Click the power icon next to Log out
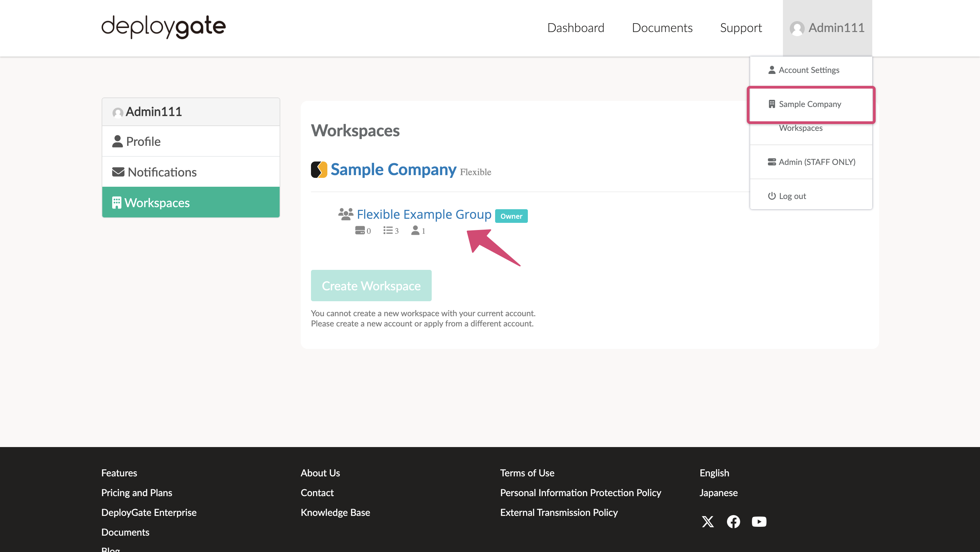Viewport: 980px width, 552px height. 772,196
